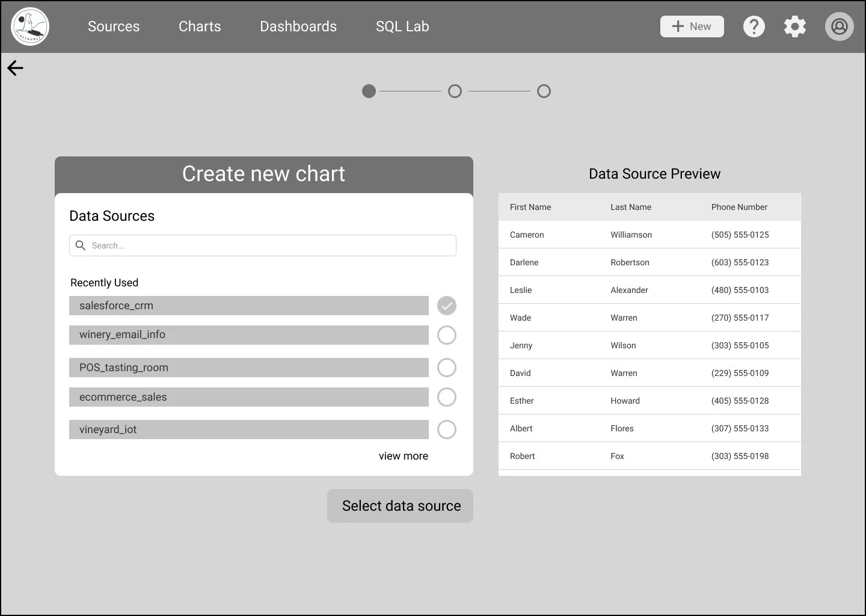Viewport: 866px width, 616px height.
Task: Click the Leslie first name cell
Action: 521,290
